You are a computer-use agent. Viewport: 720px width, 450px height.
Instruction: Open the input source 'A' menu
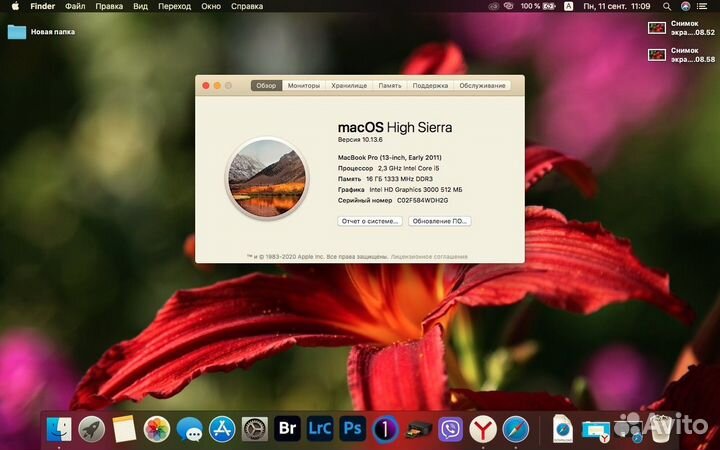point(568,6)
